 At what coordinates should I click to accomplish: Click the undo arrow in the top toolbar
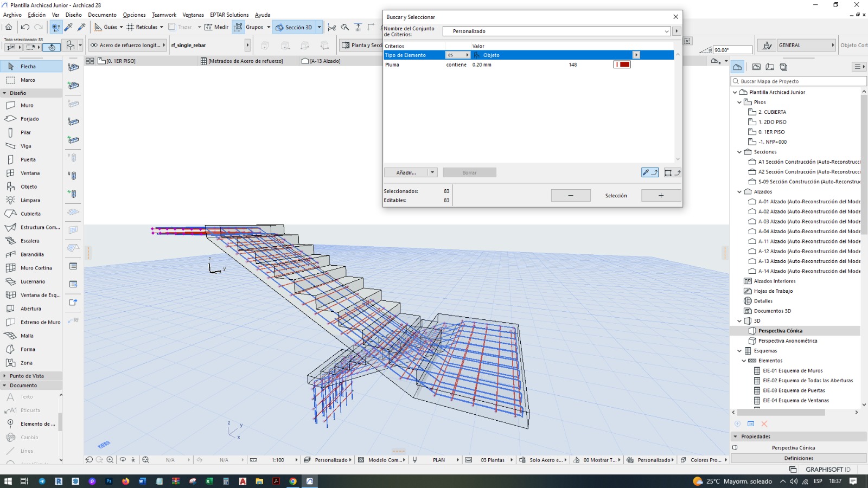[x=25, y=27]
